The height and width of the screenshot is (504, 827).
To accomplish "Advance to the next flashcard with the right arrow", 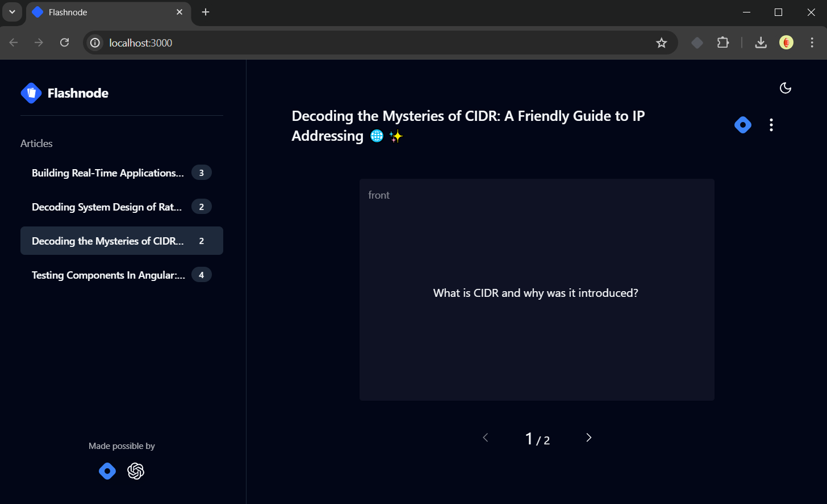I will click(x=588, y=438).
